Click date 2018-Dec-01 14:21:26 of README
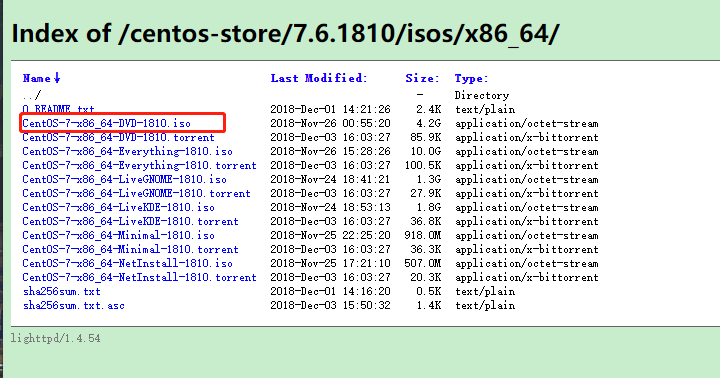The image size is (720, 378). coord(330,109)
